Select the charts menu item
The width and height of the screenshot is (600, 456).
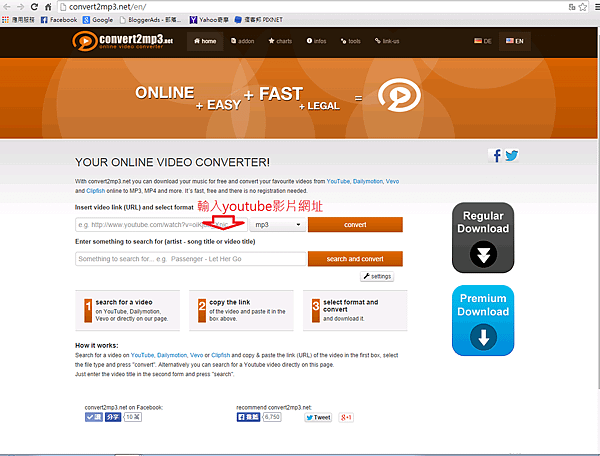coord(280,41)
